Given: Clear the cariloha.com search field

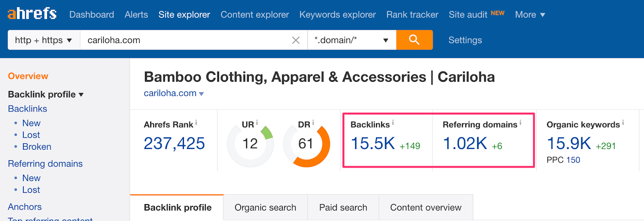Looking at the screenshot, I should 296,40.
